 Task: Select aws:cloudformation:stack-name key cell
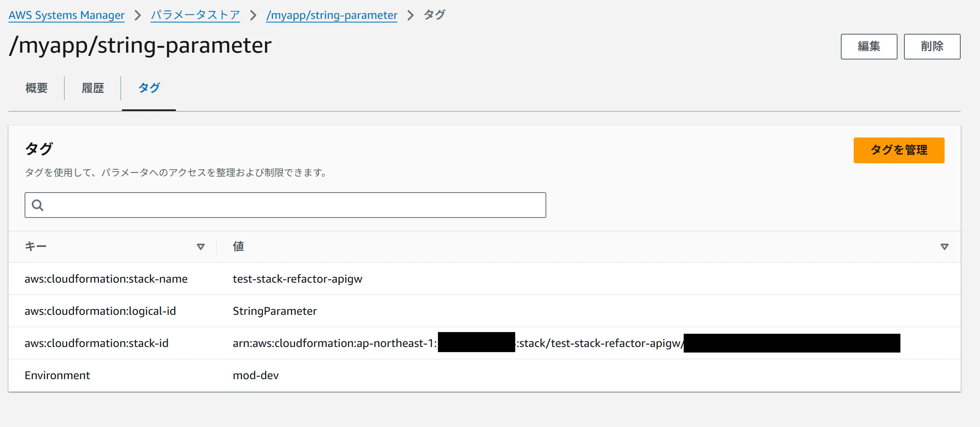pos(106,279)
